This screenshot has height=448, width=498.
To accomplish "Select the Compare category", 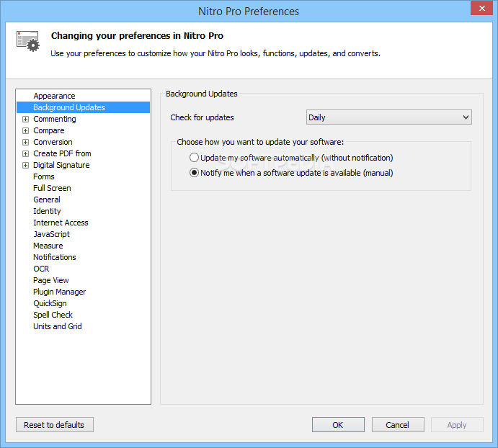I will (49, 130).
